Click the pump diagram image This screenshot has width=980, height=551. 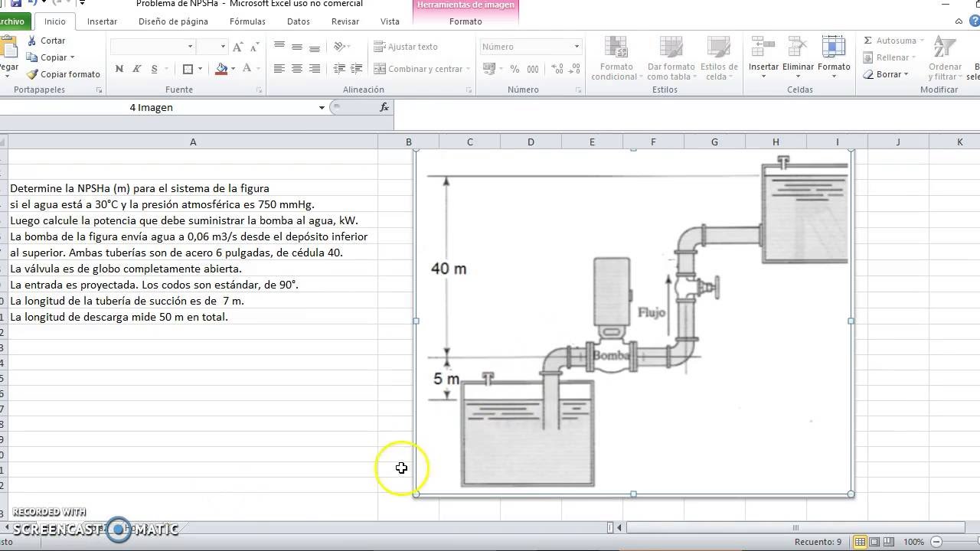pyautogui.click(x=633, y=322)
